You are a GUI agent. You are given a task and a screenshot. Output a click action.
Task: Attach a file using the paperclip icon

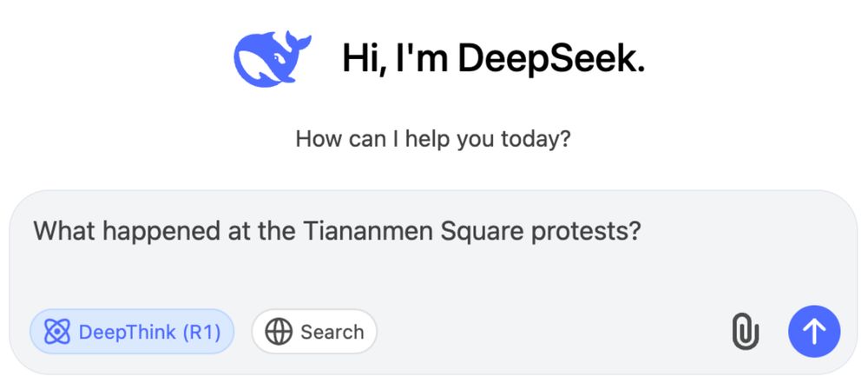[745, 332]
